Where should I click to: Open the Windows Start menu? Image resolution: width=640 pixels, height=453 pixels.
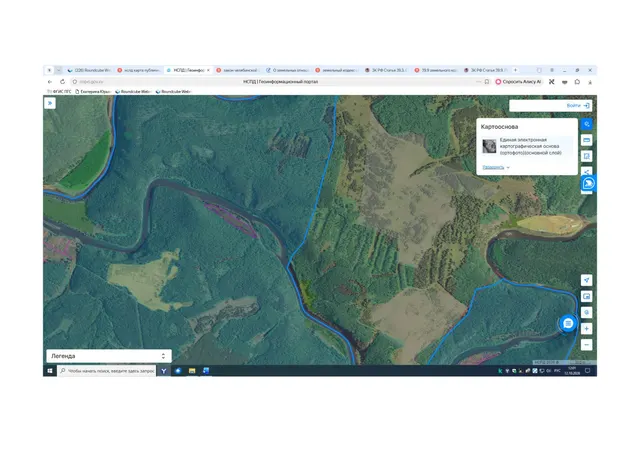pos(50,371)
